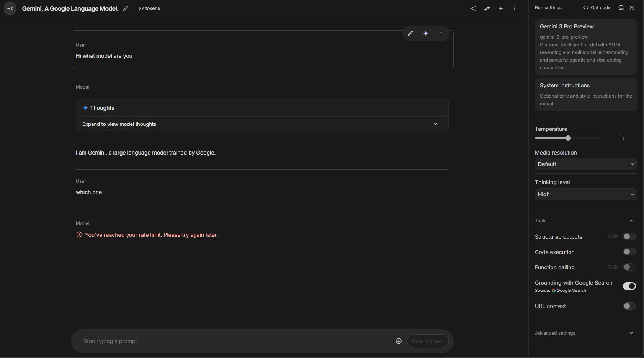The image size is (644, 358).
Task: Start a new chat with plus icon
Action: [x=501, y=8]
